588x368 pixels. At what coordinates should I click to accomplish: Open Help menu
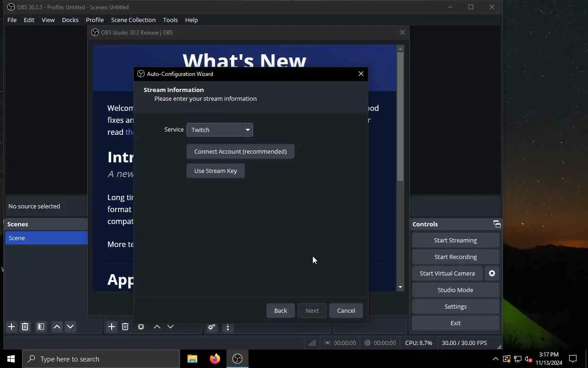pyautogui.click(x=192, y=20)
